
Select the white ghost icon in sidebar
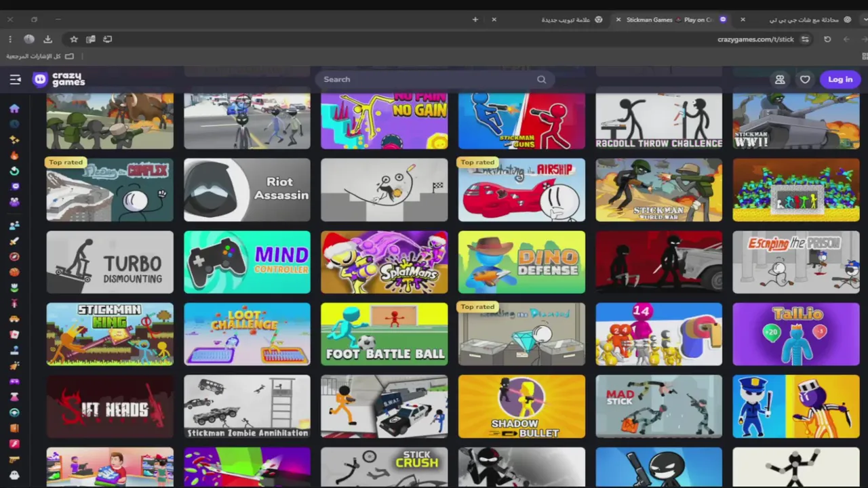14,475
